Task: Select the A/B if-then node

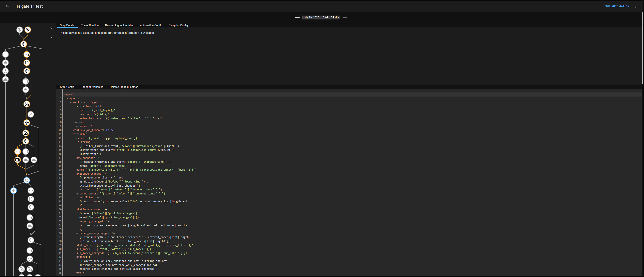Action: click(x=27, y=104)
